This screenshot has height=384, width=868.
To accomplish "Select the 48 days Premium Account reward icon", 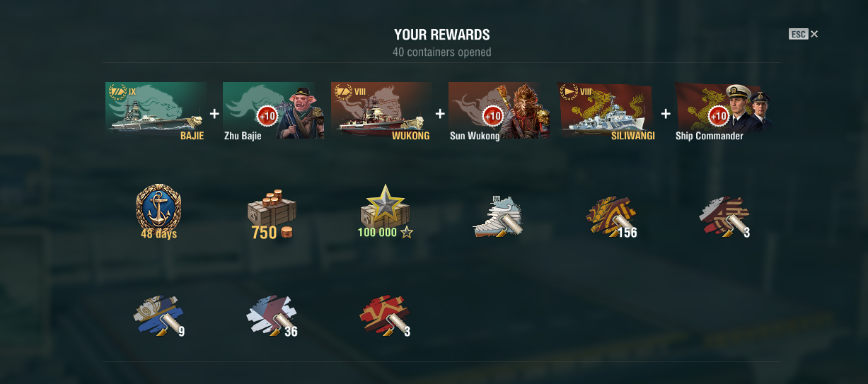I will click(158, 209).
